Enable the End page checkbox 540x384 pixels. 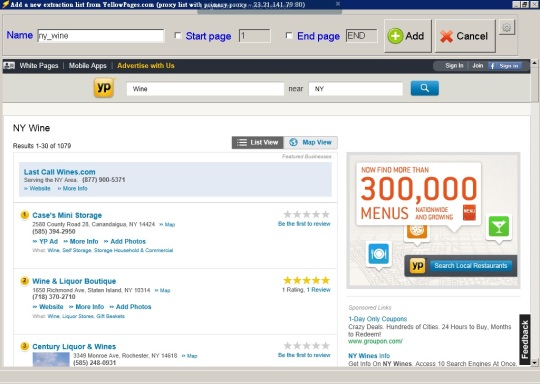[289, 35]
